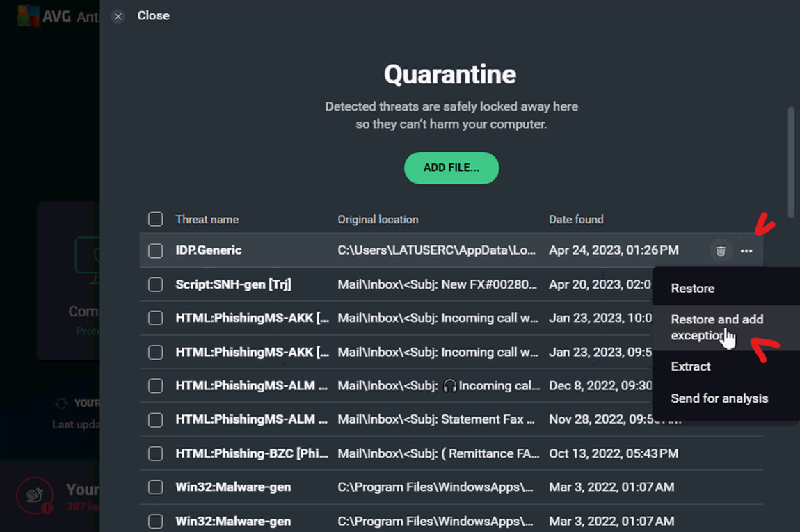Check the IDP.Generic threat checkbox

(156, 250)
